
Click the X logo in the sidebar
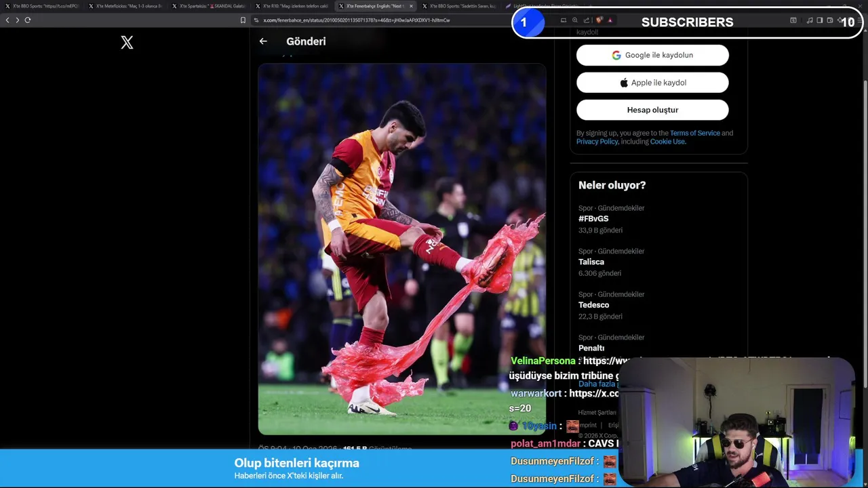(x=127, y=43)
